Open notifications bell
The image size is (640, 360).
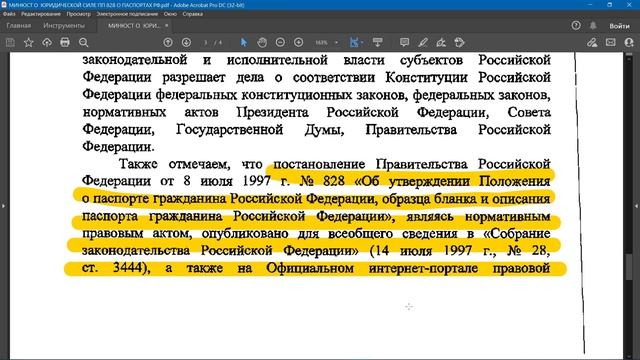click(593, 25)
